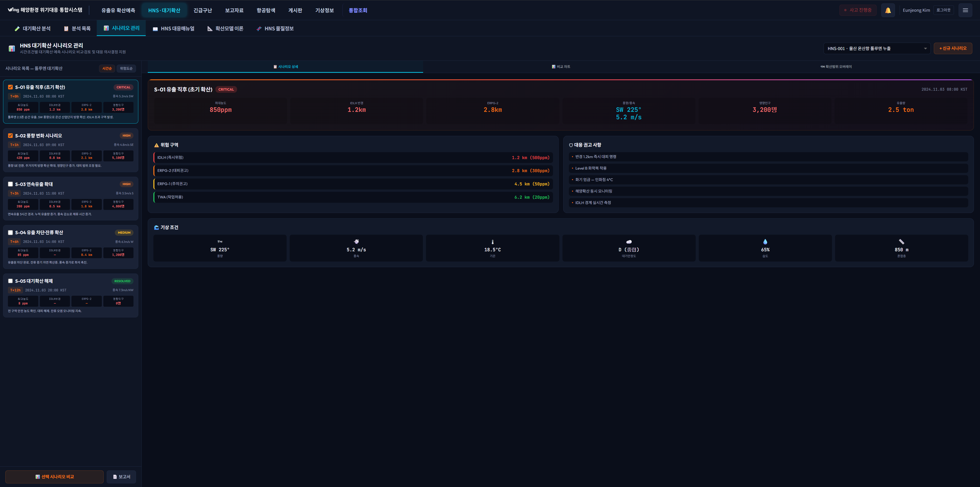Sort scenario list by 위험도순

pyautogui.click(x=126, y=68)
